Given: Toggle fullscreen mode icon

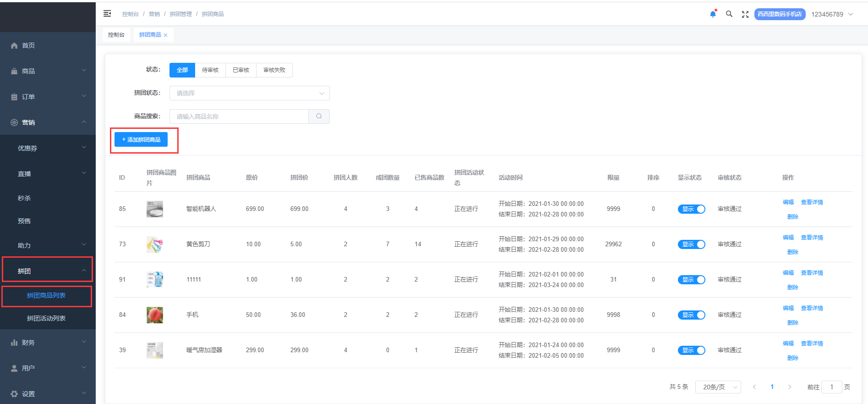Looking at the screenshot, I should point(745,14).
